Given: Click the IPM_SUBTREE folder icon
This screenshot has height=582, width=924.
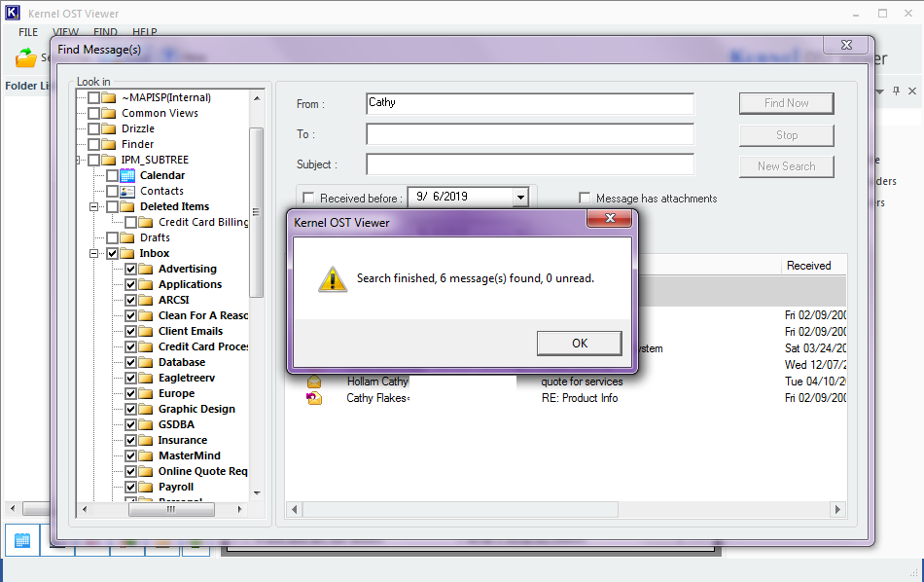Looking at the screenshot, I should (108, 160).
